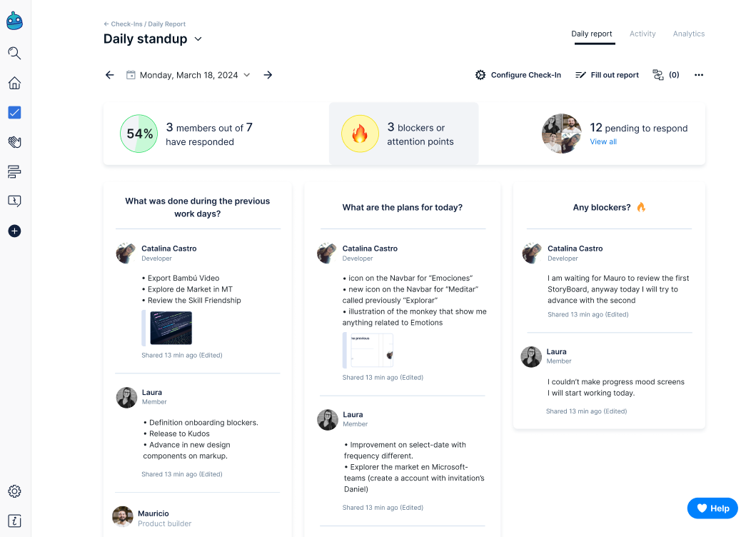Image resolution: width=756 pixels, height=537 pixels.
Task: Open the Monday, March 18, 2024 date picker
Action: point(188,75)
